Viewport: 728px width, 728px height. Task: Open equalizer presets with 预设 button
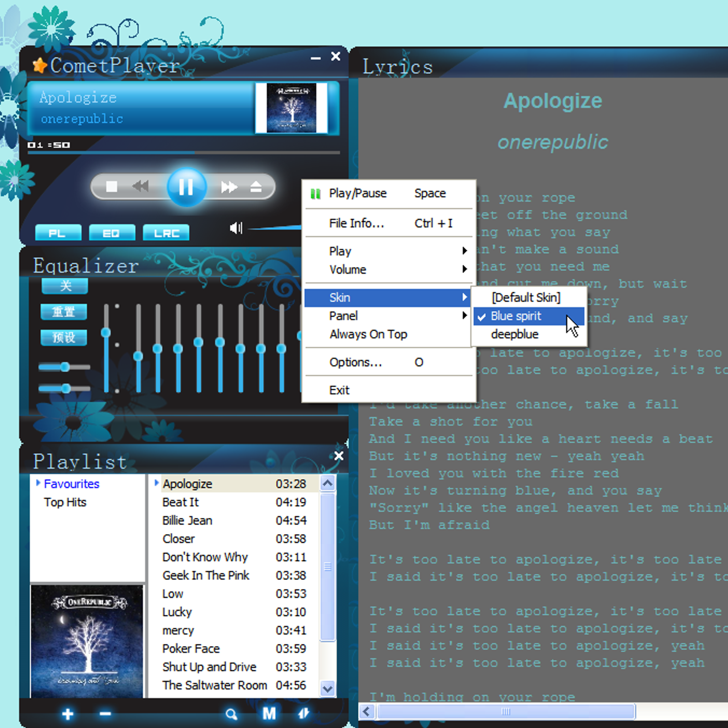click(64, 338)
